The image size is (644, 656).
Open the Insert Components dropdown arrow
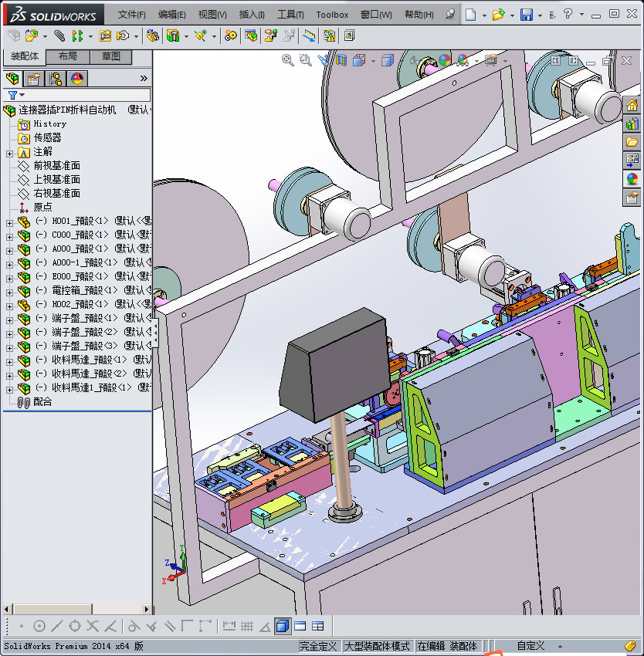[45, 36]
